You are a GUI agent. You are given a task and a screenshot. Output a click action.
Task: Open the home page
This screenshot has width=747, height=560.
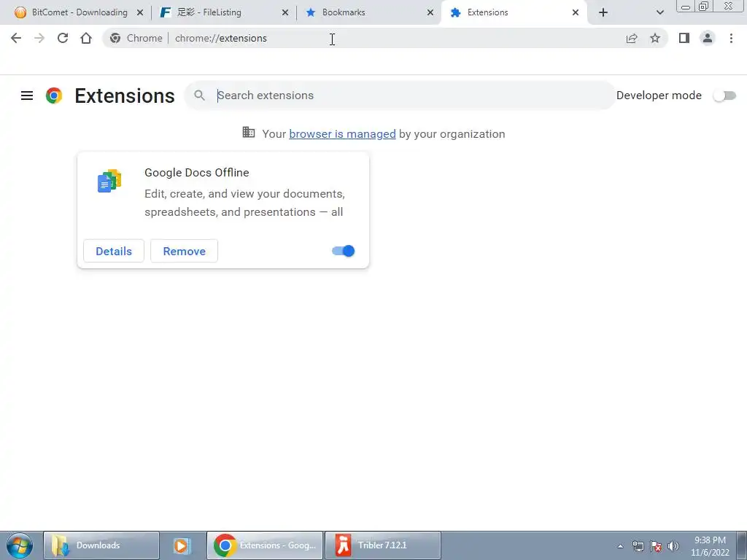86,38
